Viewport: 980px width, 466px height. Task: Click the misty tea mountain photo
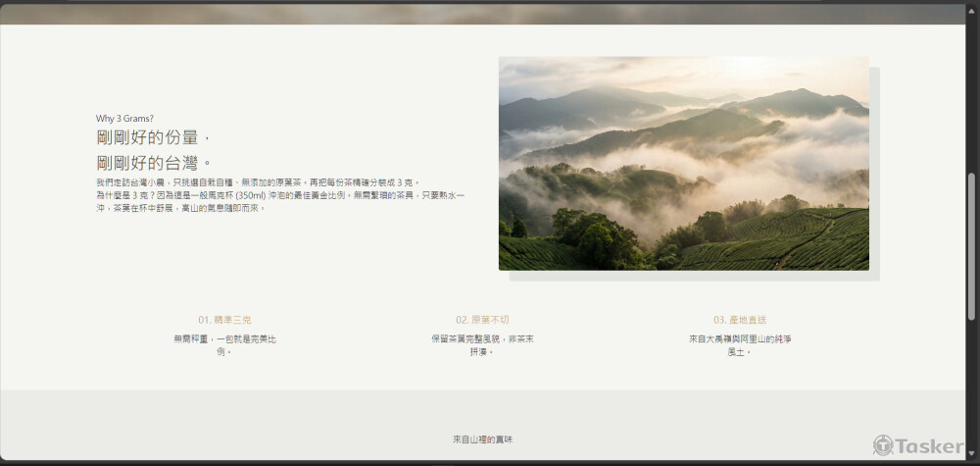[x=683, y=163]
